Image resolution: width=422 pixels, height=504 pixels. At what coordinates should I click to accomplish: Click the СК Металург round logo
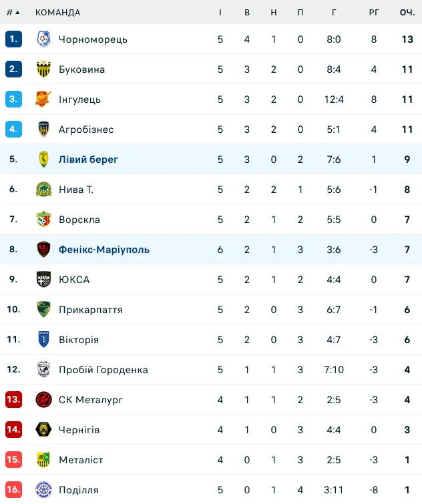[x=43, y=400]
